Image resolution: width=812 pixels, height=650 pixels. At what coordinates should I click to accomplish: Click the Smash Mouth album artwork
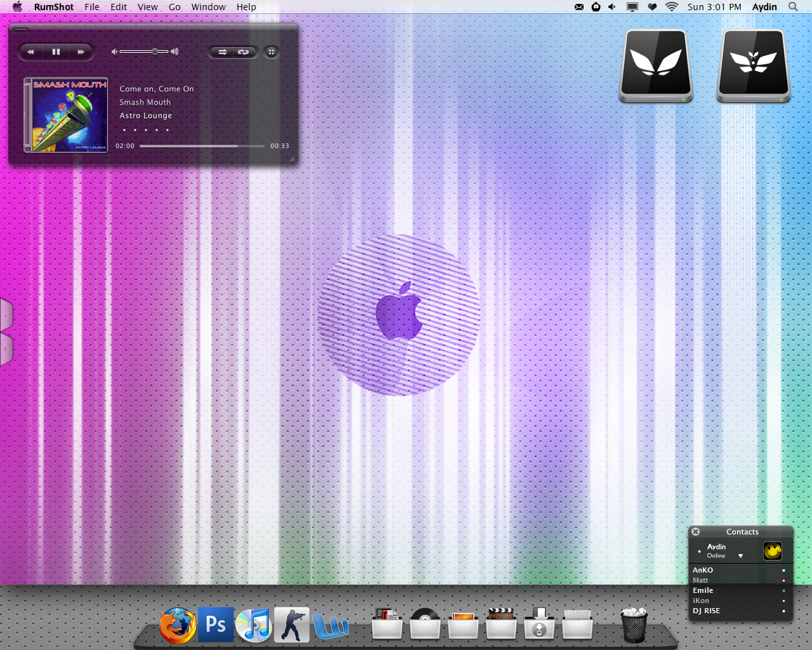(66, 115)
